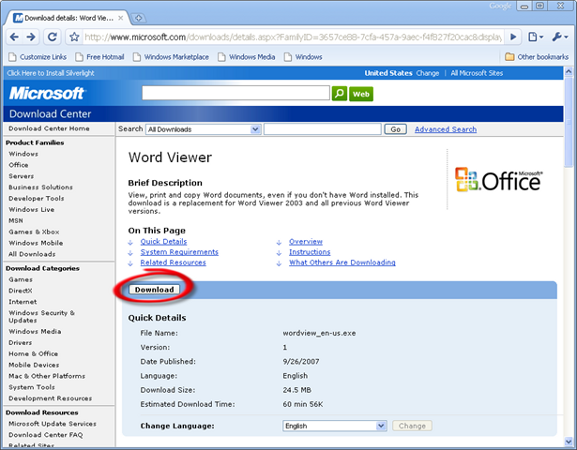Viewport: 577px width, 450px height.
Task: Select Developer Tools in sidebar
Action: pos(36,198)
